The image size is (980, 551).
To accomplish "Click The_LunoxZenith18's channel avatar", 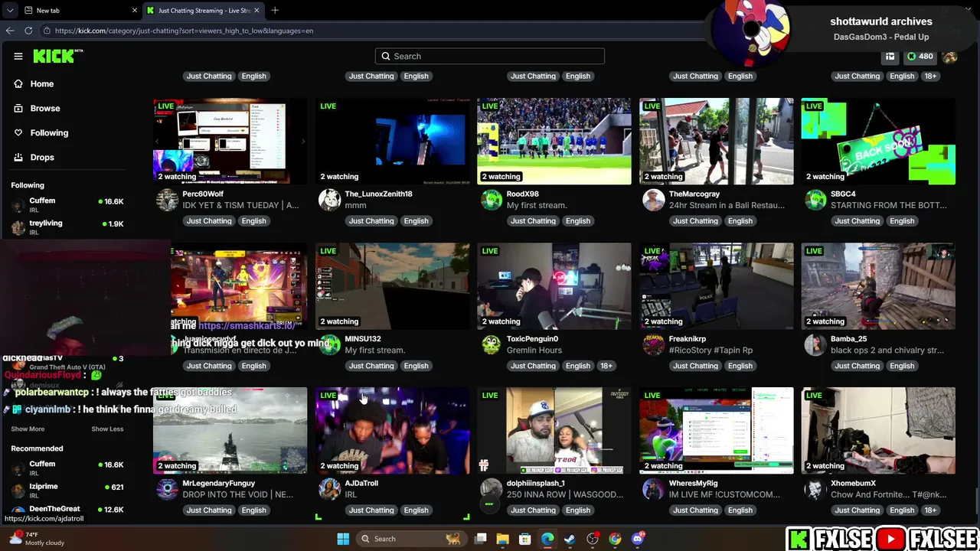I will (x=329, y=200).
